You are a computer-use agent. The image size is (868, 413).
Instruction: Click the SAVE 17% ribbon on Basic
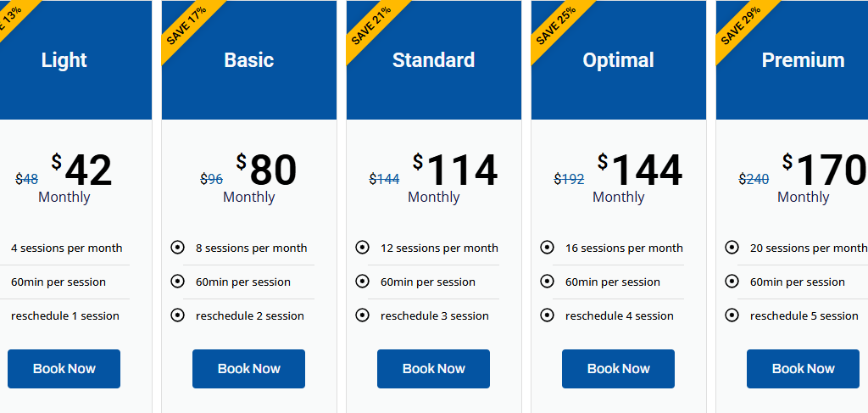pyautogui.click(x=187, y=25)
